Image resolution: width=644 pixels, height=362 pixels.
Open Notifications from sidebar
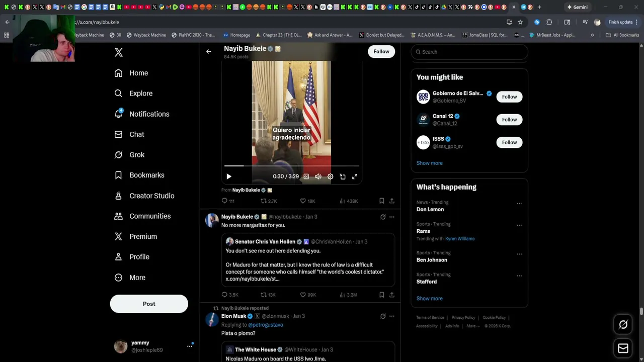(142, 114)
